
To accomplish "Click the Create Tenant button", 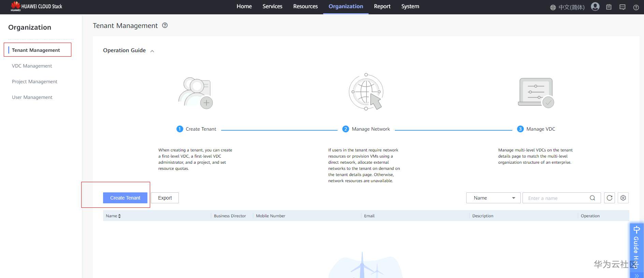I will click(125, 198).
